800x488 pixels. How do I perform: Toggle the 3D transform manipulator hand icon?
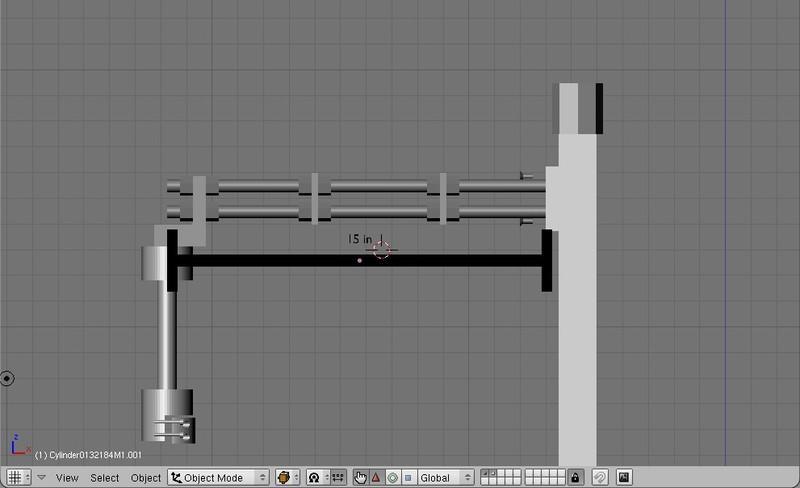[360, 477]
